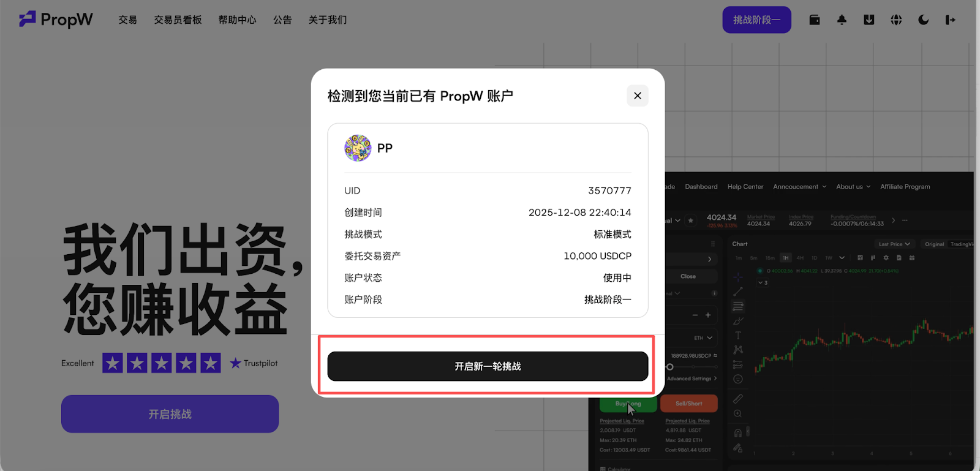Open the notifications bell
The image size is (980, 471).
point(842,20)
